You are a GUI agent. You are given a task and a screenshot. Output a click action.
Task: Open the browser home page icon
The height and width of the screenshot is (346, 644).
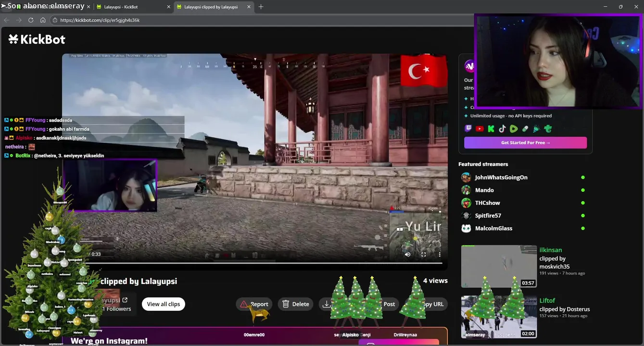tap(43, 20)
